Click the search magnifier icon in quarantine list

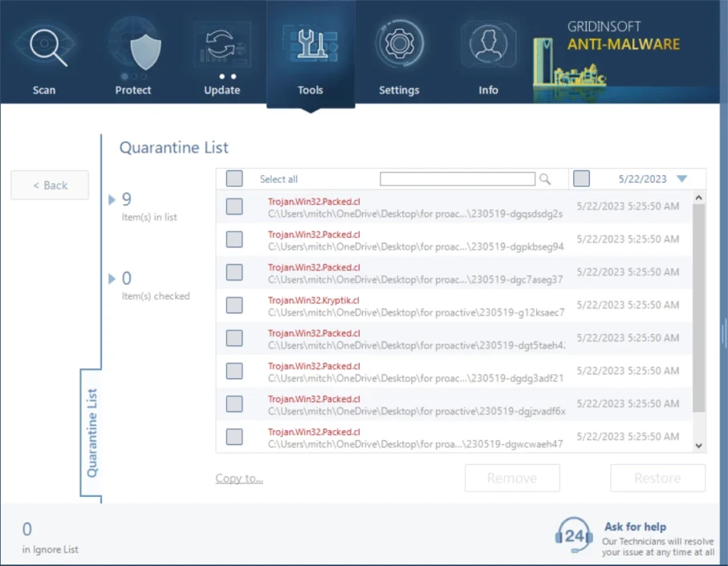point(546,179)
